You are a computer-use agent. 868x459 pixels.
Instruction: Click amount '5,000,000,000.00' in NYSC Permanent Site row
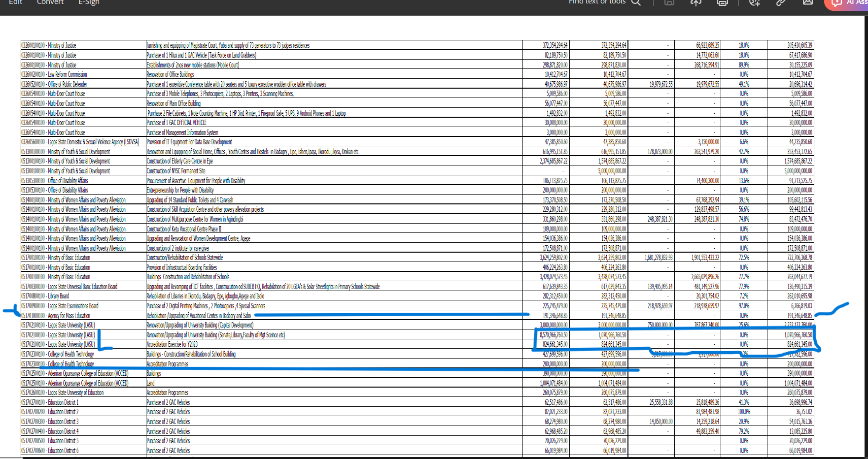pos(612,171)
